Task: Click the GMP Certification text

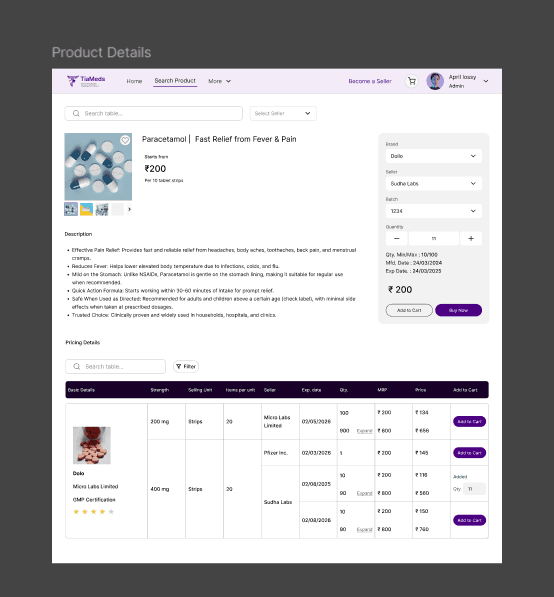Action: [94, 500]
